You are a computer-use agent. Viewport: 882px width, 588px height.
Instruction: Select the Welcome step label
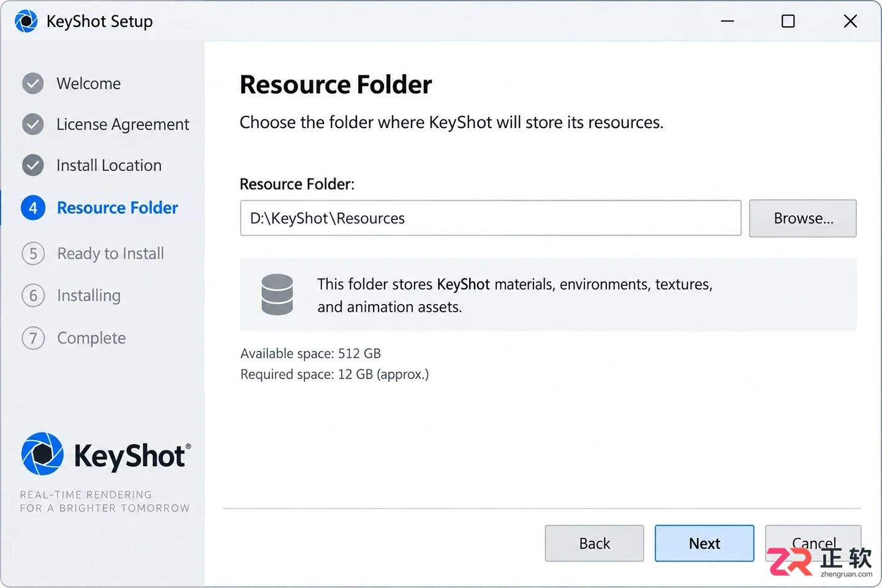(x=89, y=83)
